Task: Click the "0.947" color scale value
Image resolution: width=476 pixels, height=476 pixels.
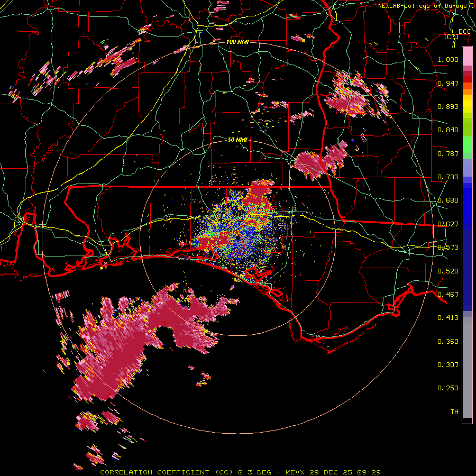Action: (448, 83)
